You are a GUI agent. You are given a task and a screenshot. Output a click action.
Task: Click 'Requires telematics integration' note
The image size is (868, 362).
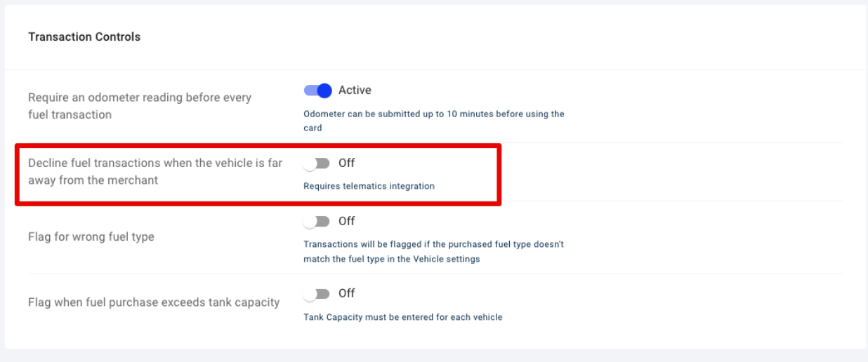[x=369, y=187]
